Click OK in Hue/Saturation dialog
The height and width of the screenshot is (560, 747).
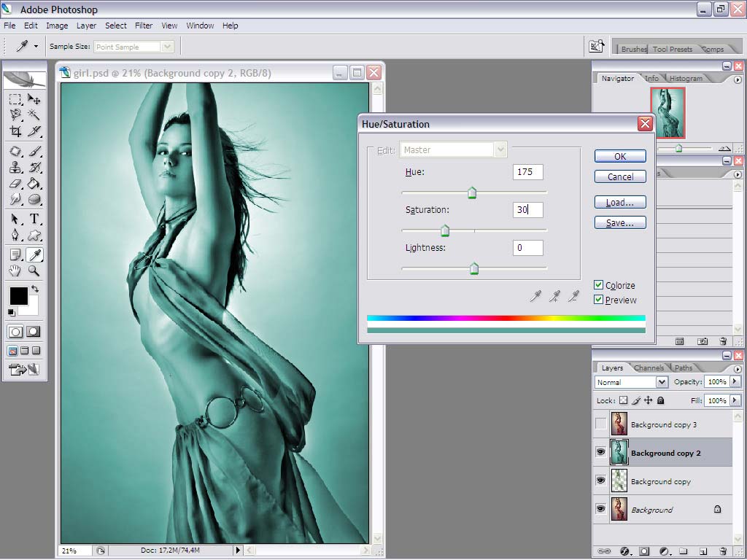tap(620, 156)
